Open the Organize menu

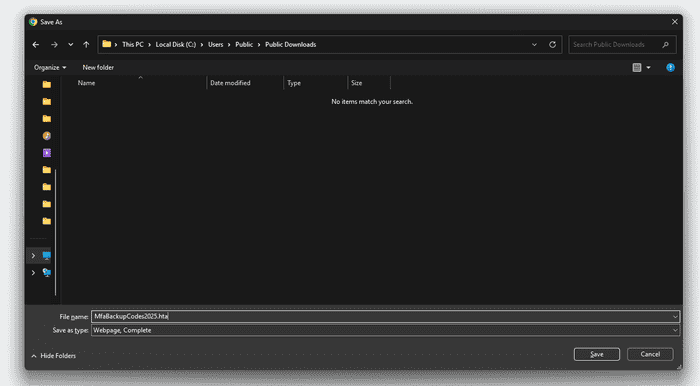point(50,67)
